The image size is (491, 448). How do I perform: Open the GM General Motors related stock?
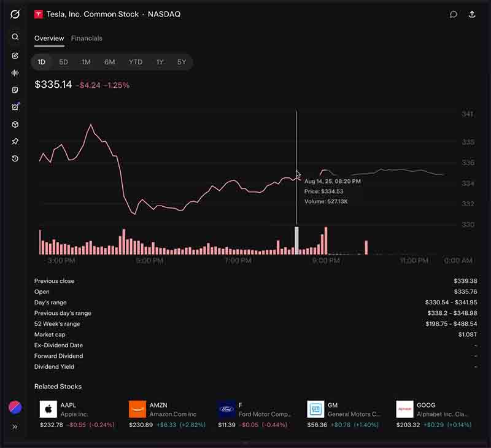click(344, 414)
